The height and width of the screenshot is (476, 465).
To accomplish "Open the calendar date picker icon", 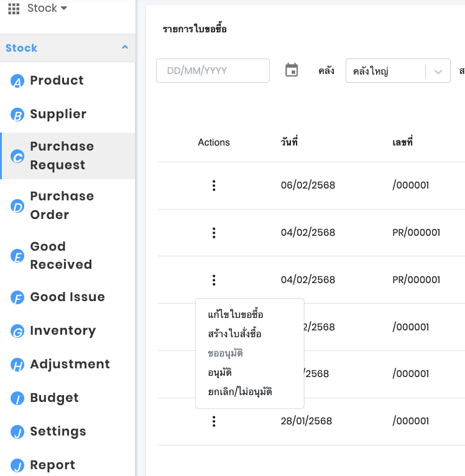I will click(x=292, y=70).
